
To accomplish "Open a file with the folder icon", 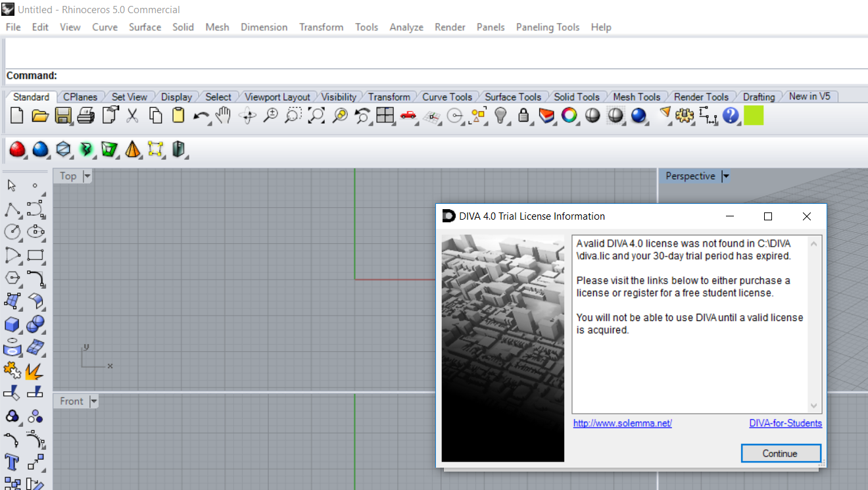I will click(40, 116).
